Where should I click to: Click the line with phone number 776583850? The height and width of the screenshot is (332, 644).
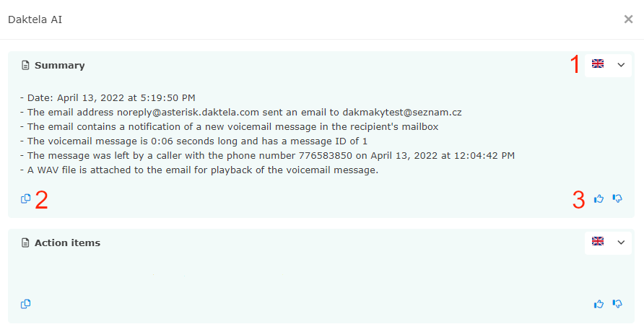click(267, 156)
